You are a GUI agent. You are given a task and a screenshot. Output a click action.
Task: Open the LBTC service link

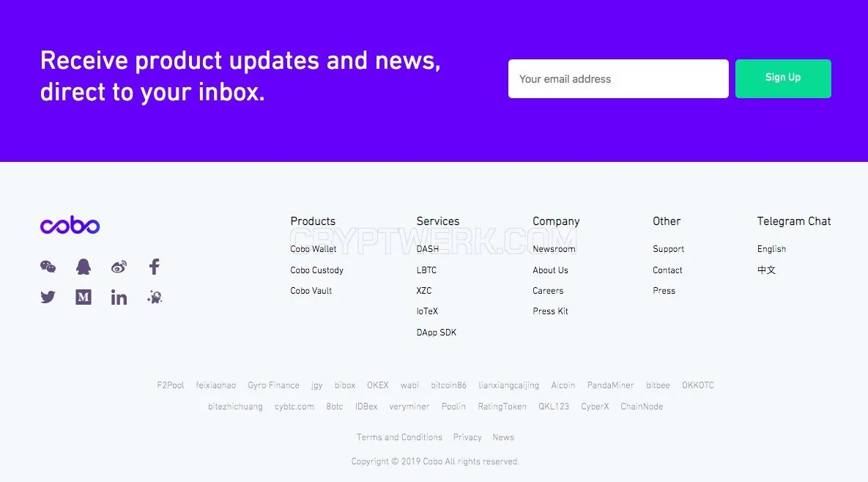[x=426, y=270]
